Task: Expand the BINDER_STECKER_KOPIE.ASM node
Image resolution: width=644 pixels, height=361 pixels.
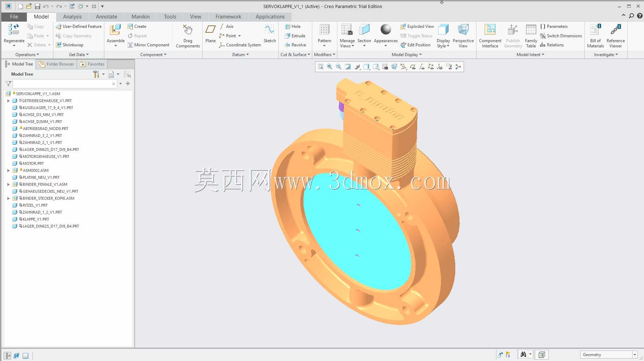Action: click(x=8, y=198)
